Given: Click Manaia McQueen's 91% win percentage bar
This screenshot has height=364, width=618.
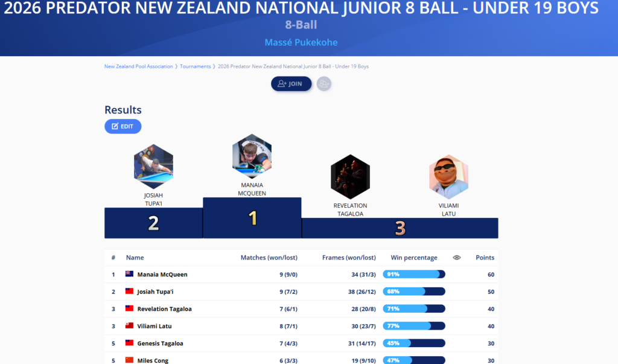Looking at the screenshot, I should coord(414,275).
